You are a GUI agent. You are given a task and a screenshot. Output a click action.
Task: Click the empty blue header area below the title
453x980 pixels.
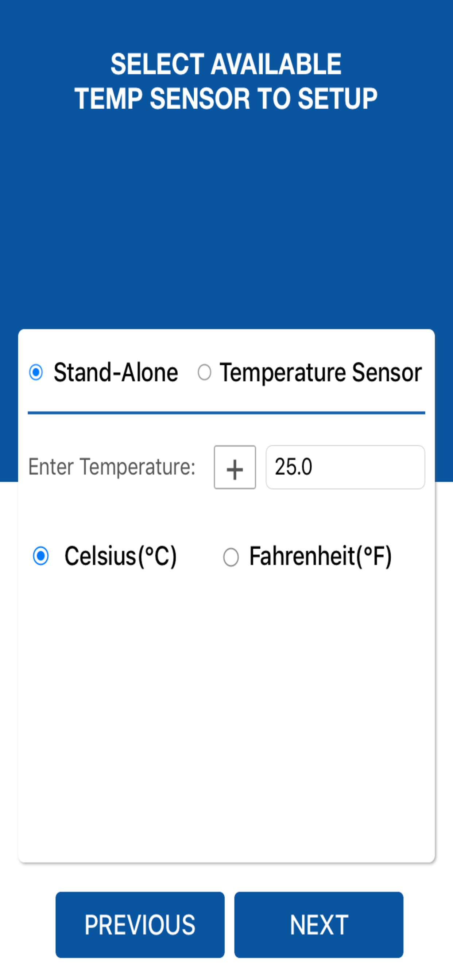pyautogui.click(x=226, y=221)
